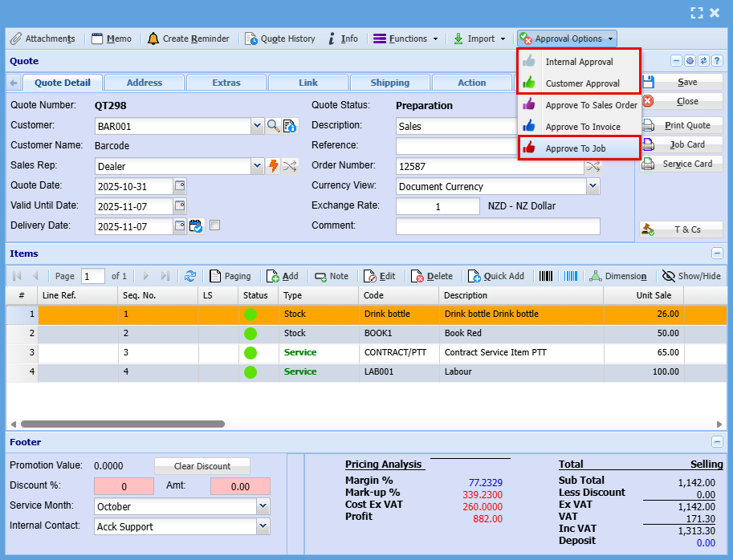Open Attachments from the top toolbar

pyautogui.click(x=43, y=39)
